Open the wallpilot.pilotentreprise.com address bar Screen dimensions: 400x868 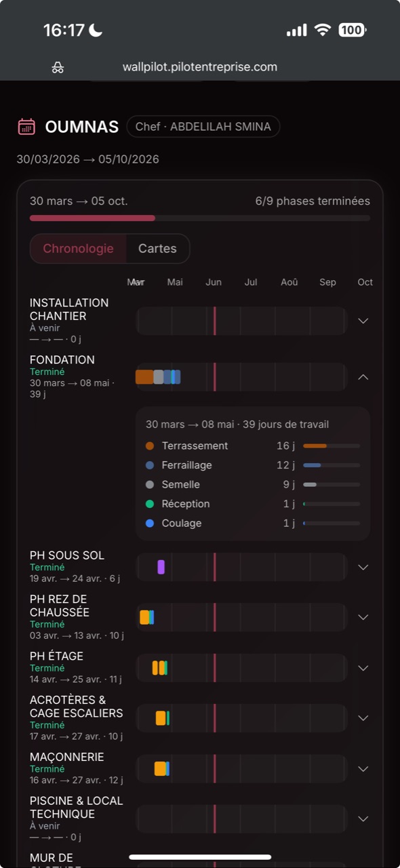point(199,67)
